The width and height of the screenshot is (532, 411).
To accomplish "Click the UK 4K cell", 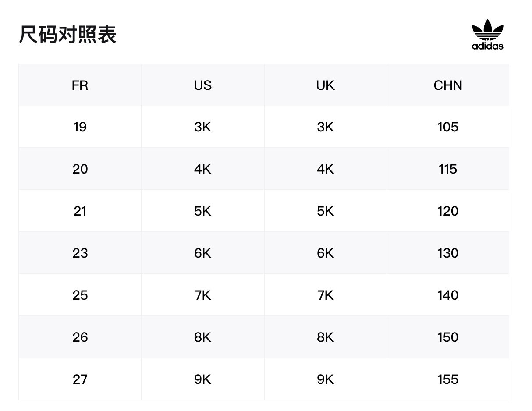I will [326, 169].
